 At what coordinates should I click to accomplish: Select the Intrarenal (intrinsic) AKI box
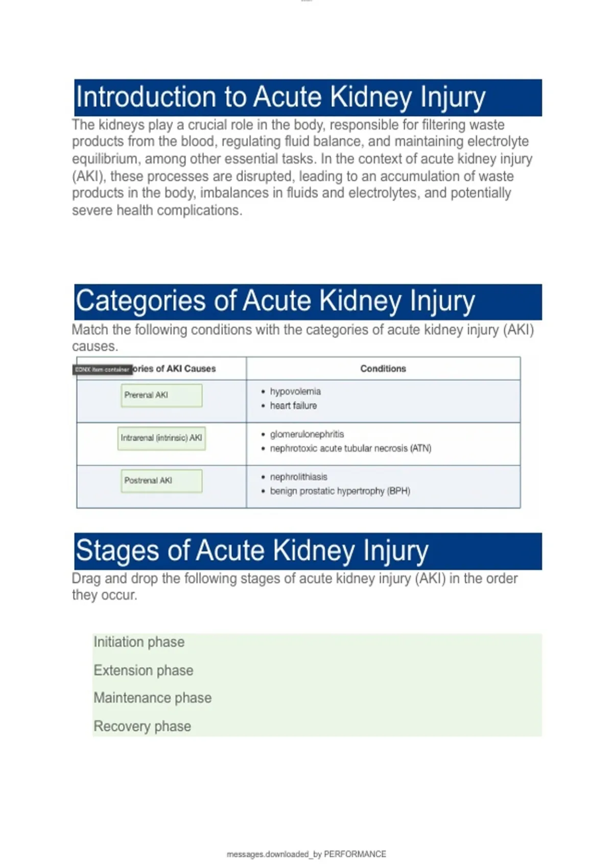tap(161, 439)
